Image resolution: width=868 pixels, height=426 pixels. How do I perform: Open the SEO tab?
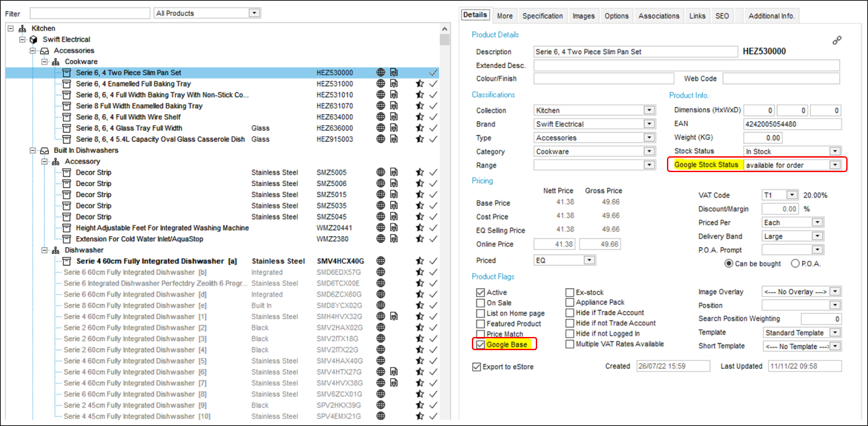click(x=722, y=16)
